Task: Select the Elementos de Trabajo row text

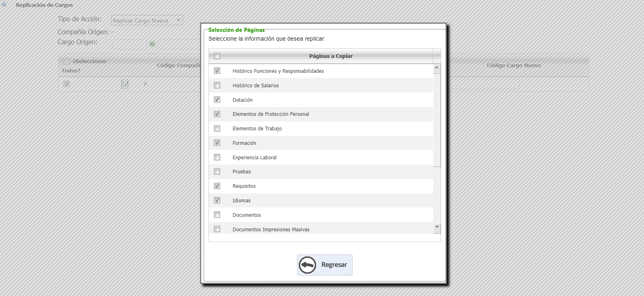Action: (x=257, y=129)
